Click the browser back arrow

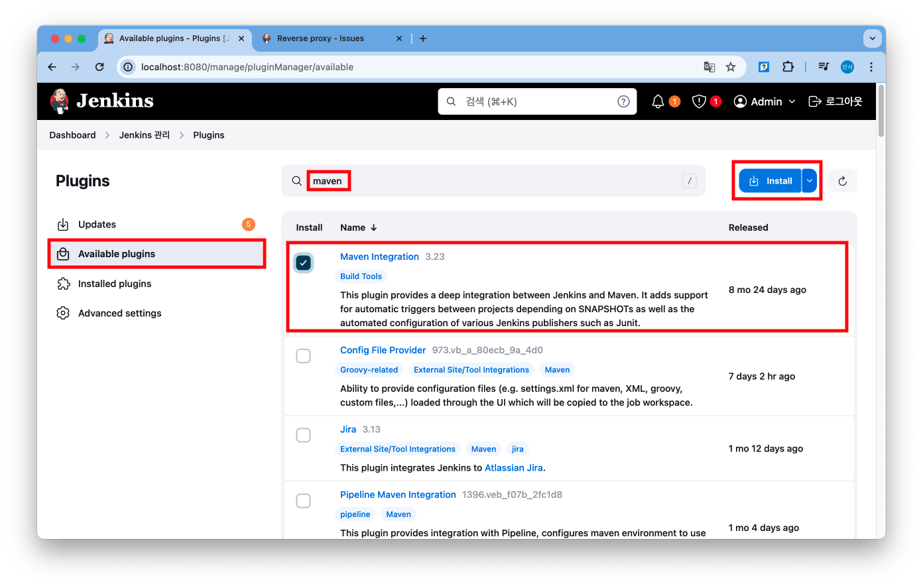tap(52, 67)
